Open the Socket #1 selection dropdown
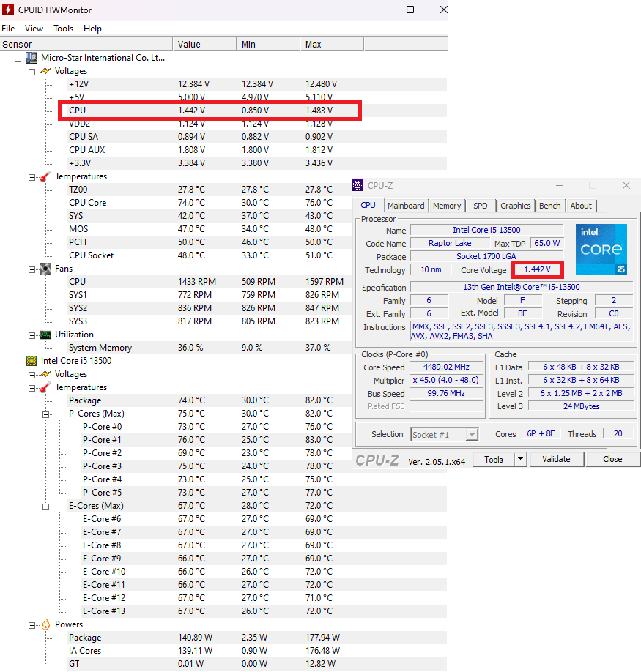641x672 pixels. pyautogui.click(x=444, y=435)
